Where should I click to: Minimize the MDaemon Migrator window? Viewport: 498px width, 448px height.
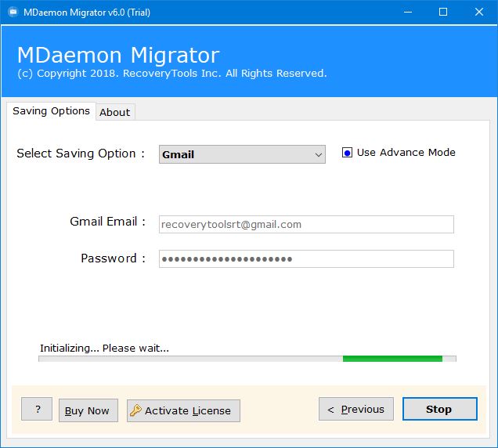point(408,12)
